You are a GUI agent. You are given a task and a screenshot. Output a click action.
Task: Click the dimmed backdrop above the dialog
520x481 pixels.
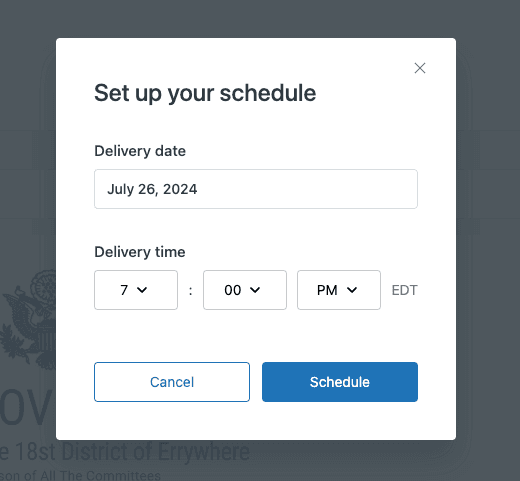click(260, 18)
